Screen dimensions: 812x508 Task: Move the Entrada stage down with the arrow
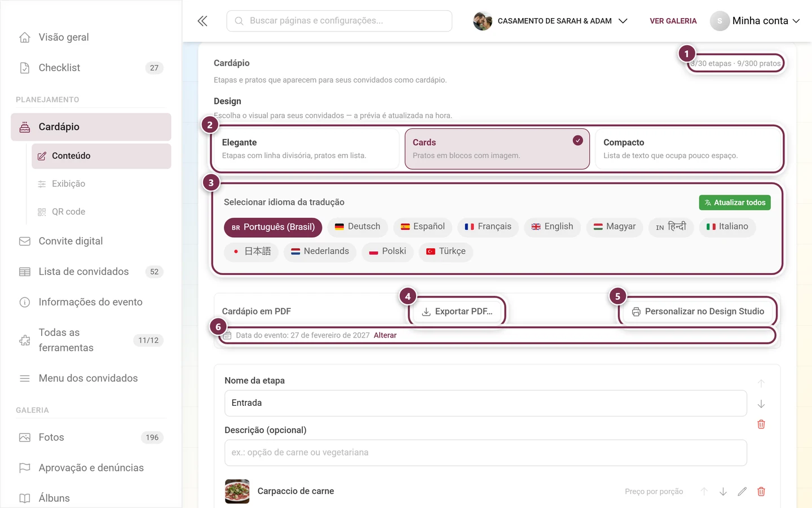(x=761, y=404)
